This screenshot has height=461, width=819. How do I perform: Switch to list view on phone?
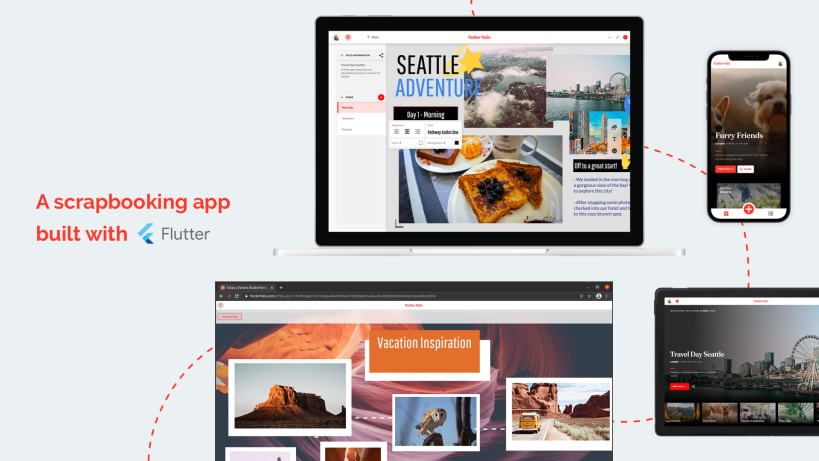click(770, 213)
